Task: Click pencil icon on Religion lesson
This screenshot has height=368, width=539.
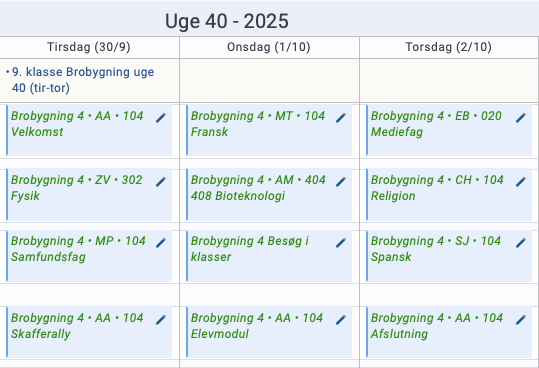Action: pos(521,182)
